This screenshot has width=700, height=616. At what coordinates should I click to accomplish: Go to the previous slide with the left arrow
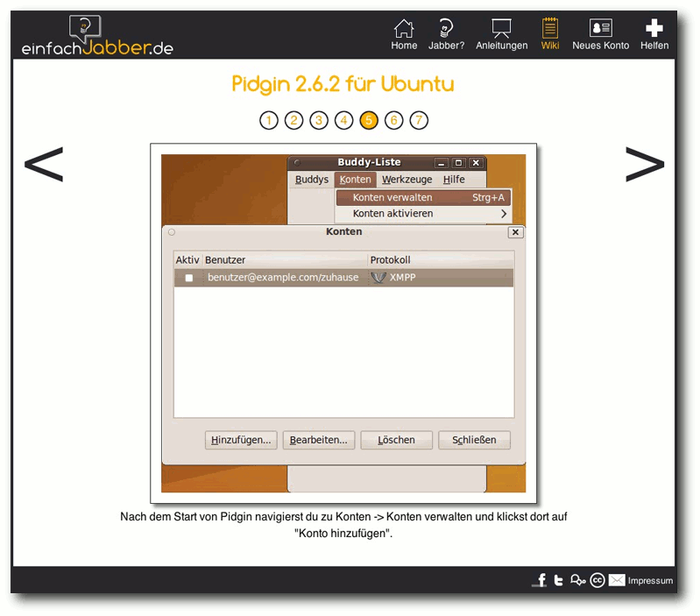44,164
